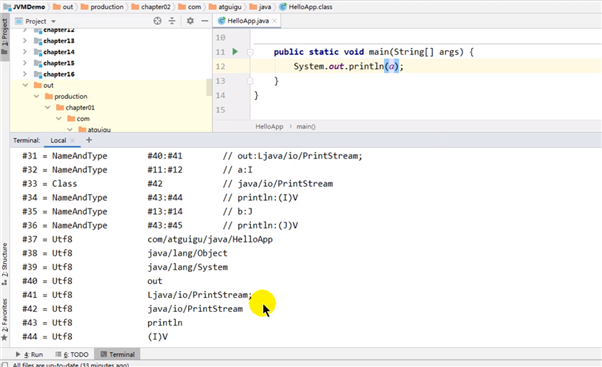This screenshot has height=367, width=602.
Task: Open Project panel settings gear
Action: point(190,21)
